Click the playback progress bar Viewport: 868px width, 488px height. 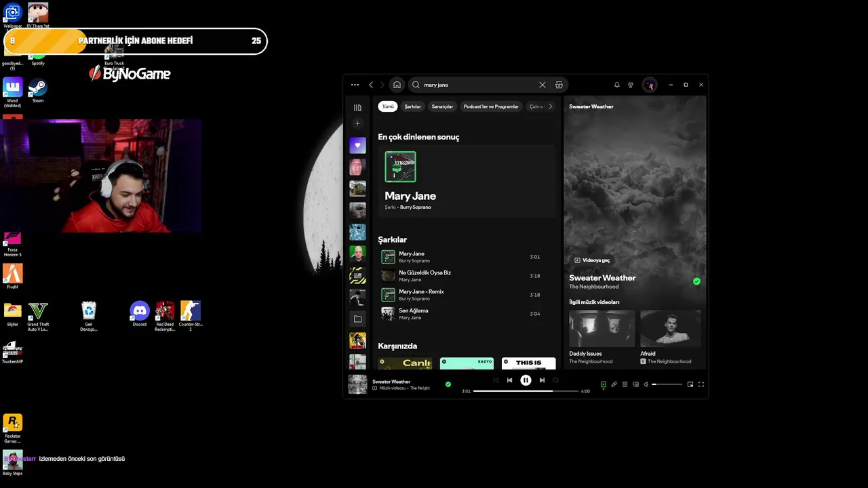click(x=526, y=391)
